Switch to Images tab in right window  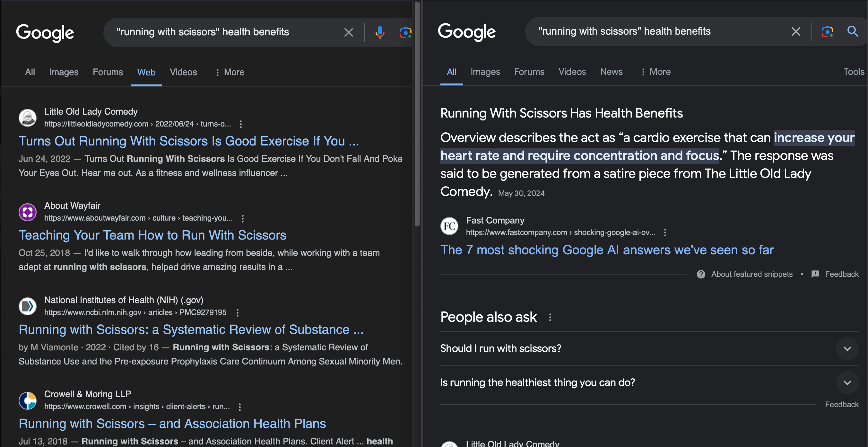click(x=485, y=72)
